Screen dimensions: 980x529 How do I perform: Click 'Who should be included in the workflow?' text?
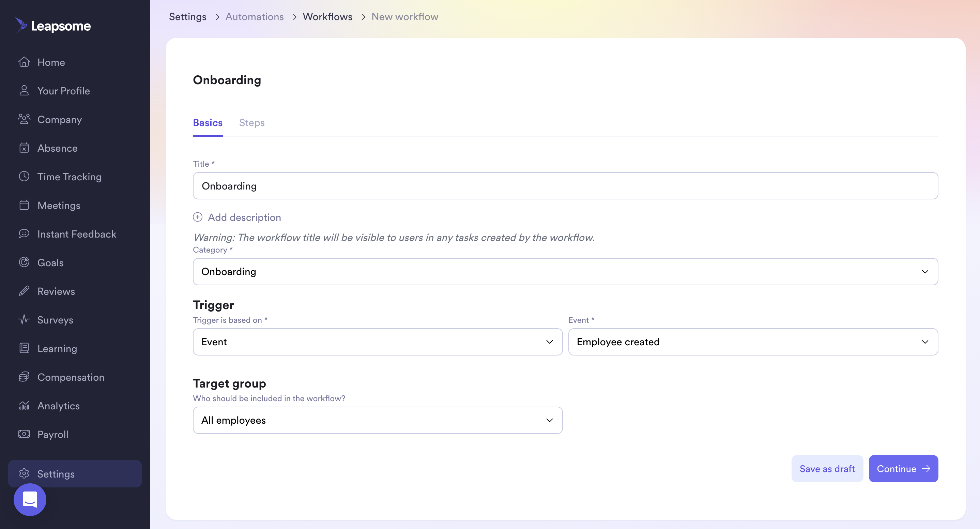click(x=269, y=398)
